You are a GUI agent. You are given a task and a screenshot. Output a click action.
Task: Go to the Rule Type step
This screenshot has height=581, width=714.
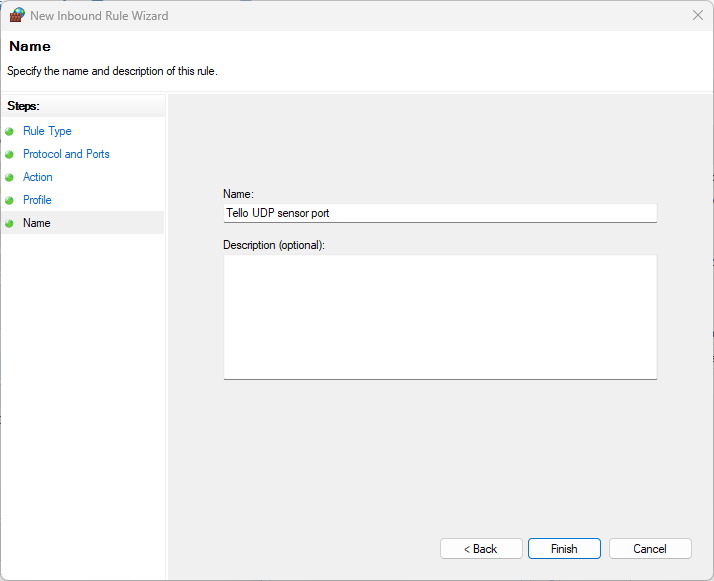point(47,131)
